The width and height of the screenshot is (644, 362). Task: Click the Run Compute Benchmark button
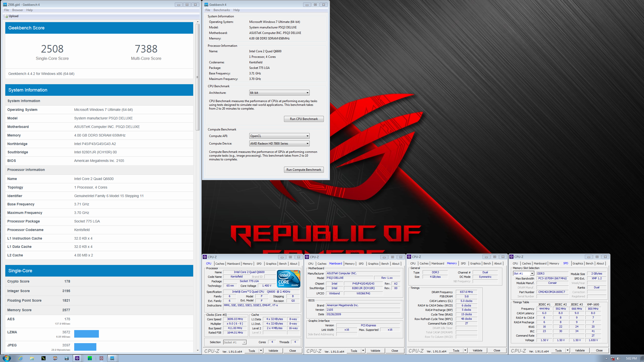(x=304, y=170)
